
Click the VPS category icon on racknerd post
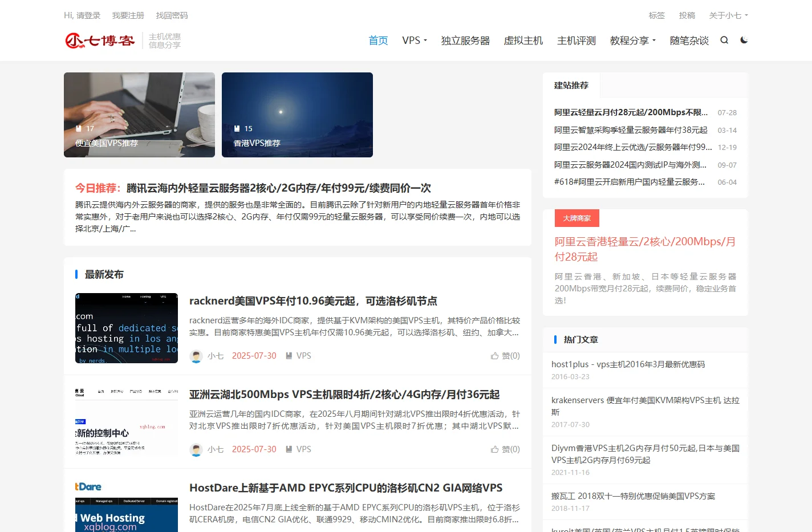coord(289,356)
